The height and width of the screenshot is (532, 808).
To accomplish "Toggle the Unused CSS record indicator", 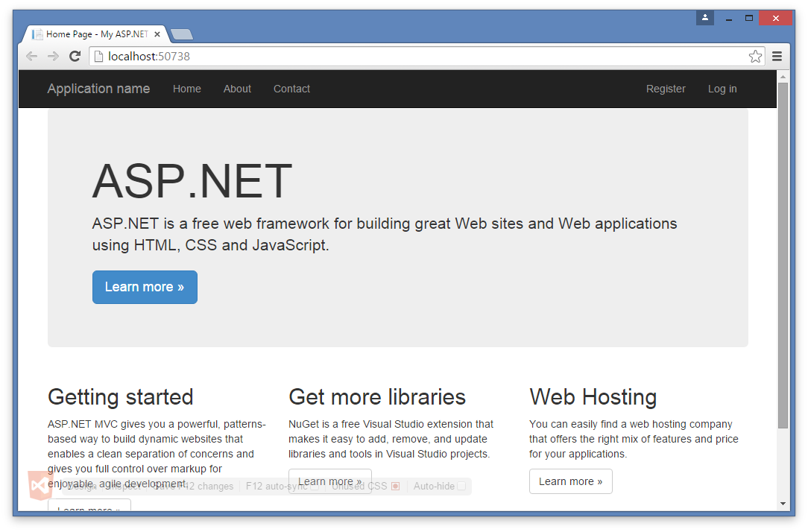I will pos(395,486).
